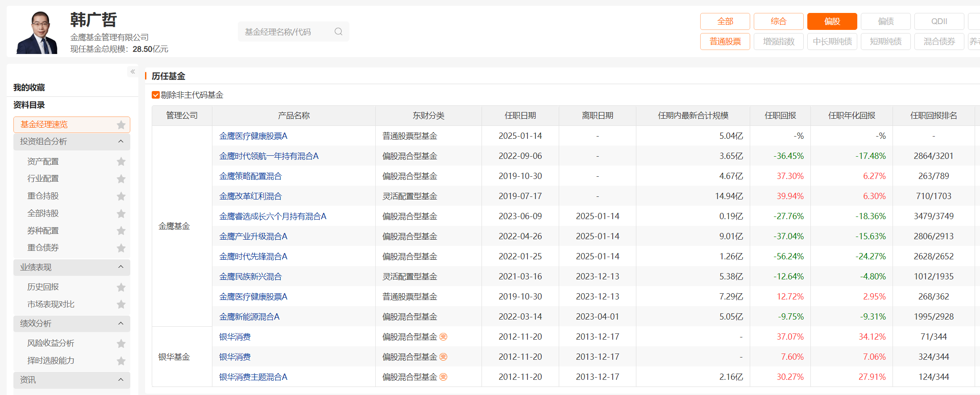980x395 pixels.
Task: Click the 任职日期 column header
Action: [x=520, y=116]
